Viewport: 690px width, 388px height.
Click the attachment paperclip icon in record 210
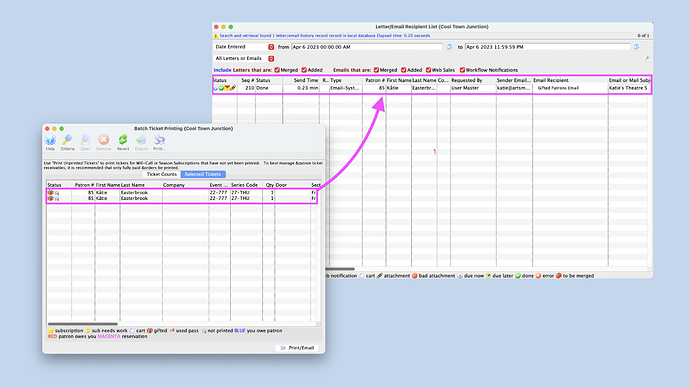tap(233, 88)
